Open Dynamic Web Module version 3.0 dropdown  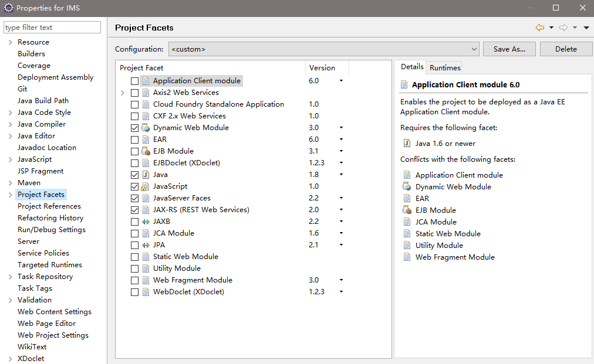point(341,128)
